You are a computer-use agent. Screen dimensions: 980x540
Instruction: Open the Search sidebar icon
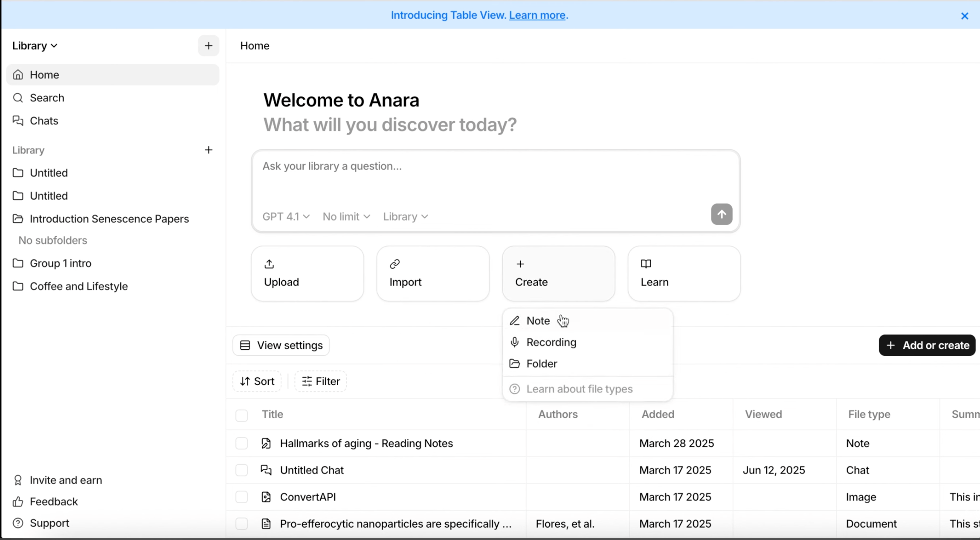pos(18,98)
